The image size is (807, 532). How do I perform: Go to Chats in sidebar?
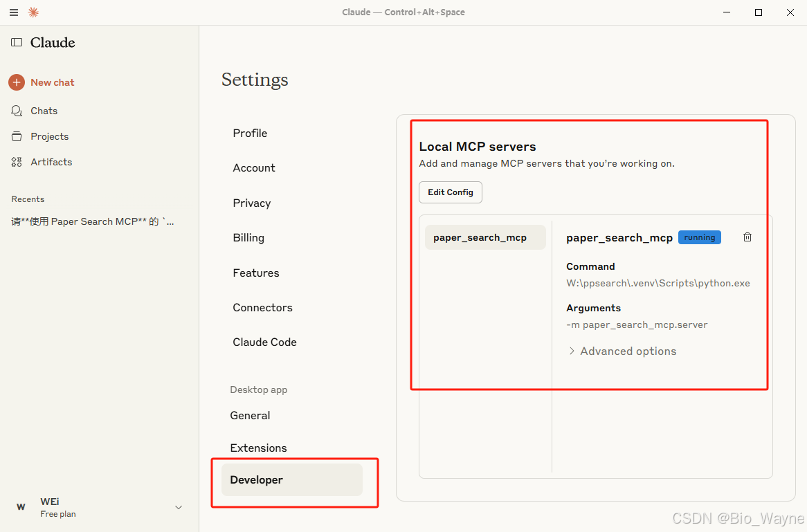(44, 111)
